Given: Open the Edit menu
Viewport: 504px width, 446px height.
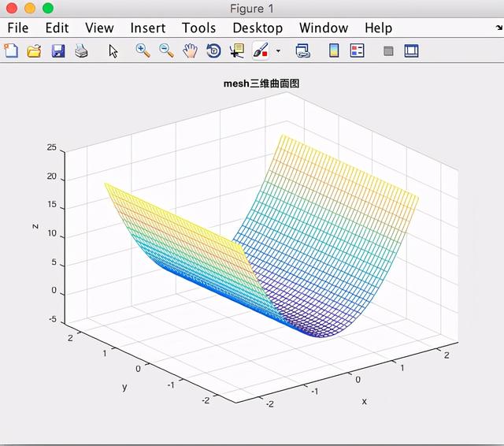Looking at the screenshot, I should coord(57,28).
